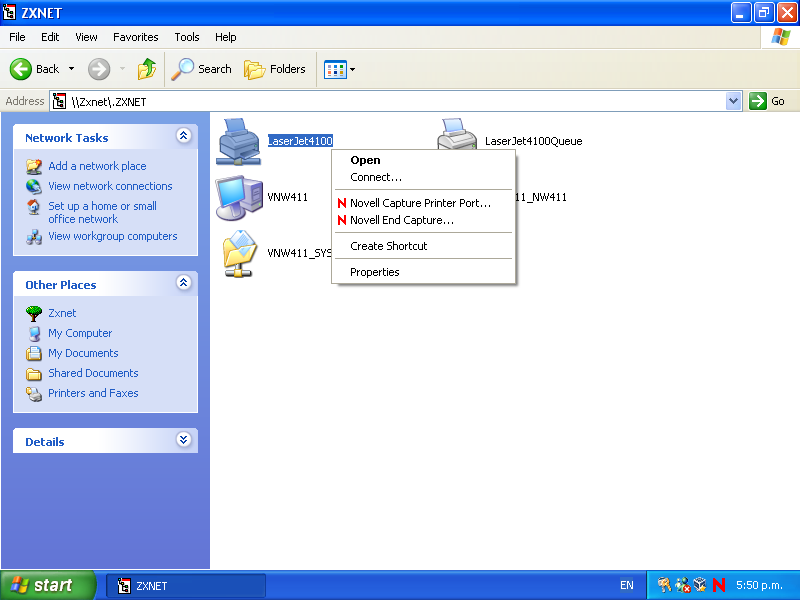
Task: Open the View menu
Action: pos(86,37)
